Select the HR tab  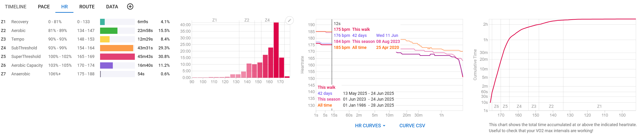(x=64, y=7)
